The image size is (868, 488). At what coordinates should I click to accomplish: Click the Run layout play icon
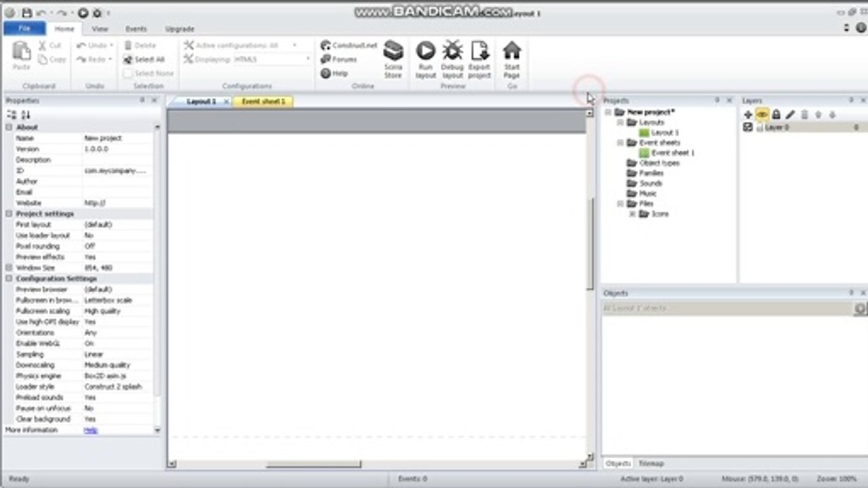pyautogui.click(x=425, y=51)
